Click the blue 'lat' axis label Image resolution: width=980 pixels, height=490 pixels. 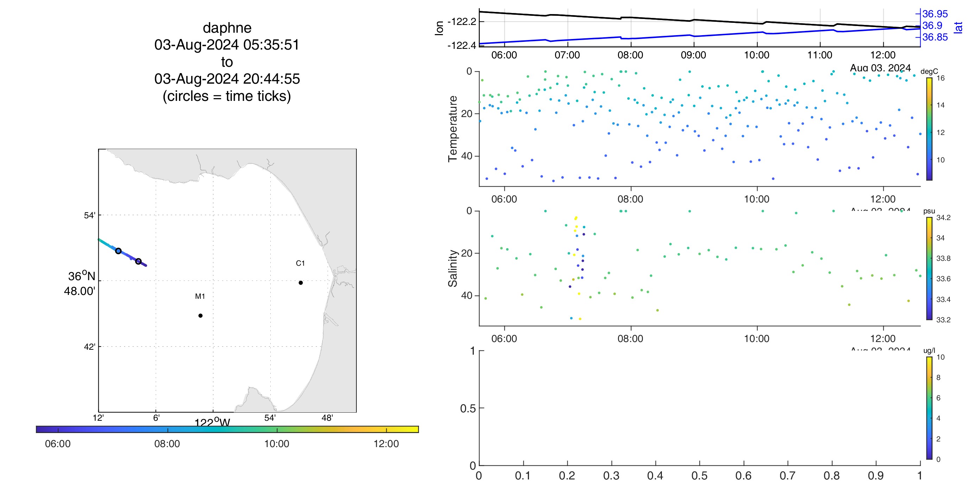pos(958,27)
